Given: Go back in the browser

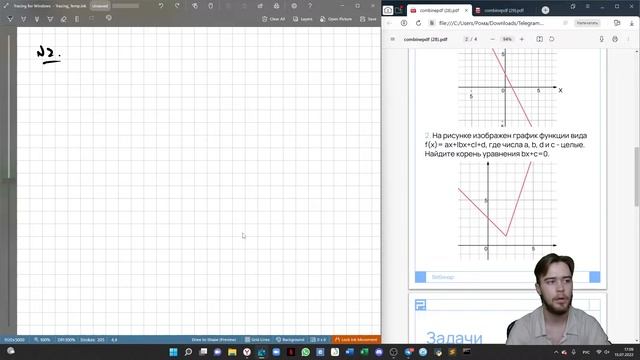Looking at the screenshot, I should click(x=389, y=23).
